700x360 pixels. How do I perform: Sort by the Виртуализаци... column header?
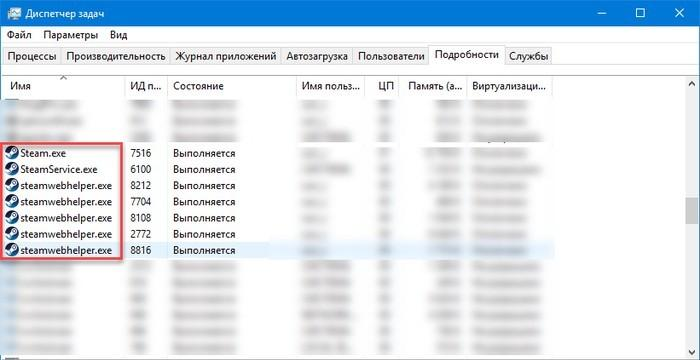[x=509, y=86]
